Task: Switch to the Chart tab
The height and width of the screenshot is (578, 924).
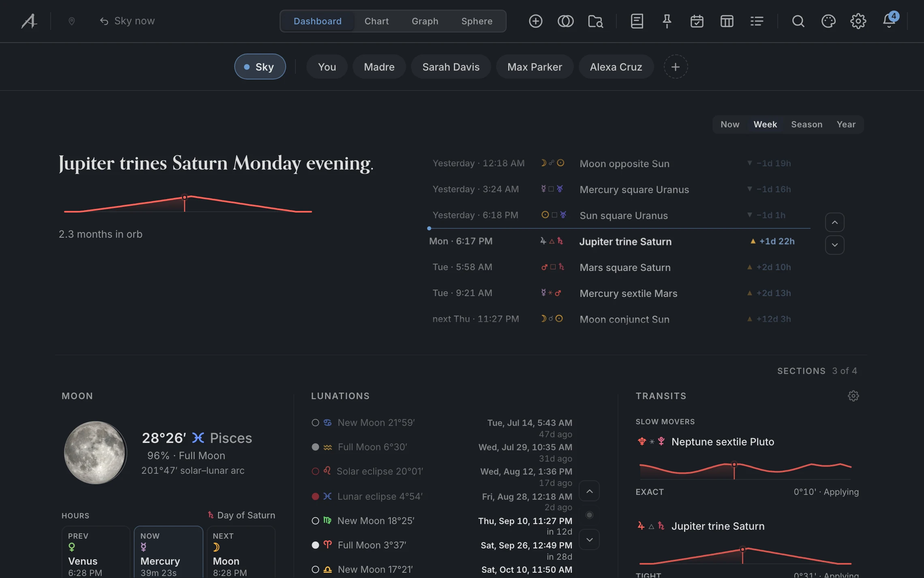Action: click(376, 21)
